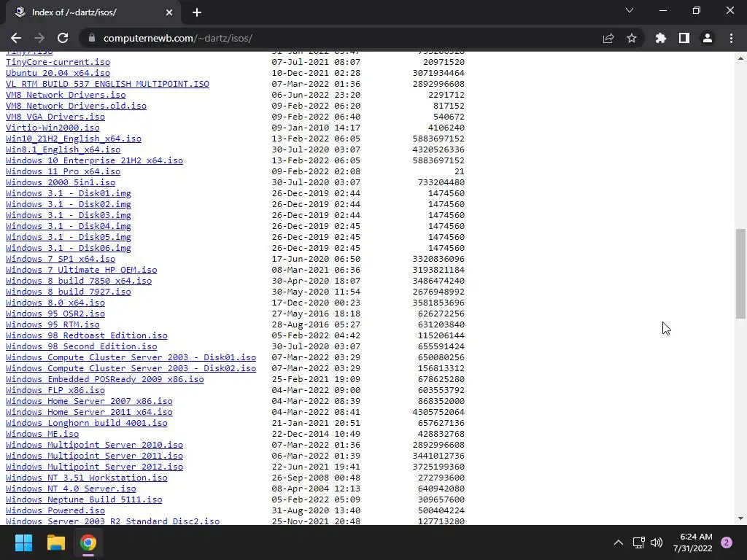This screenshot has height=560, width=747.
Task: Open Windows_7_Ultimate_HP_OEM.iso link
Action: click(82, 270)
